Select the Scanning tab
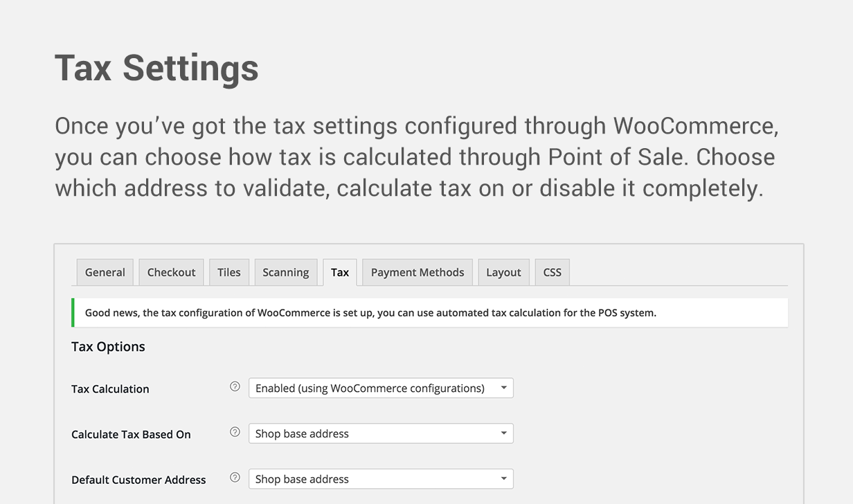Viewport: 853px width, 504px height. pyautogui.click(x=286, y=272)
